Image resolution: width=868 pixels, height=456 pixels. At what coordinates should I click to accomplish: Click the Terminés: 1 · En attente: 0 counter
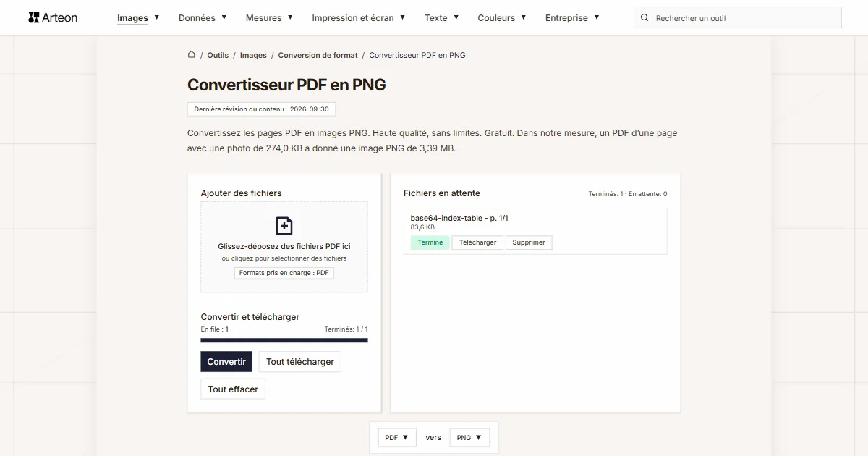[628, 194]
